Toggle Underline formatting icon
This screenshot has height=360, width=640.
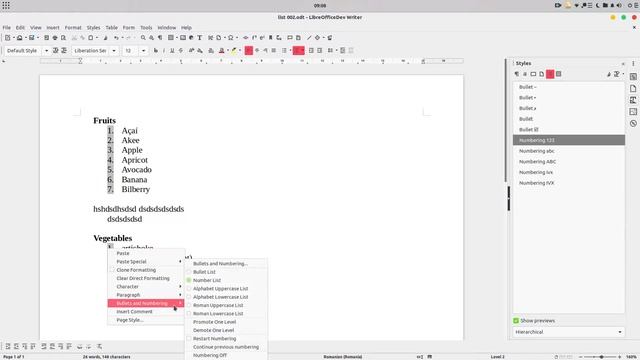(172, 51)
